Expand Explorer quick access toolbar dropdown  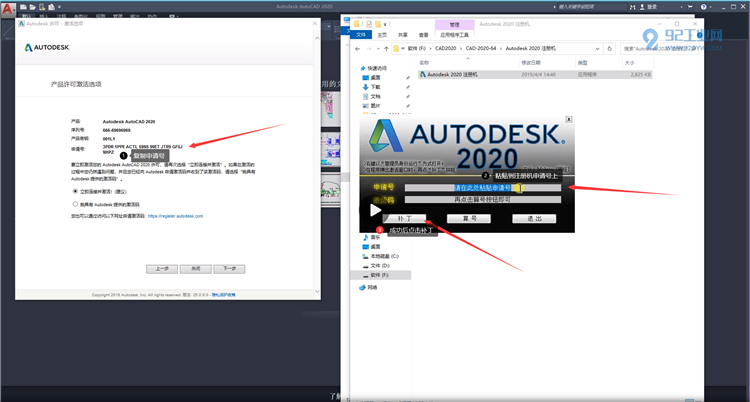pyautogui.click(x=385, y=24)
